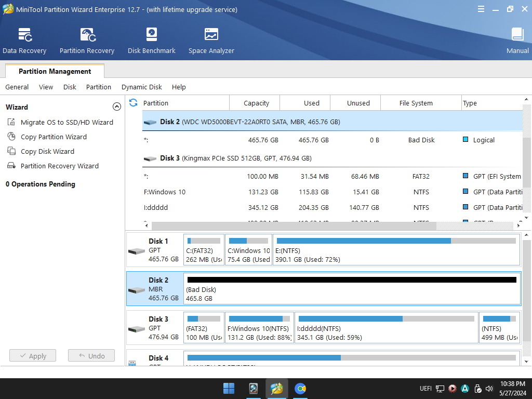Select the I:ddddd partition row
The image size is (532, 399).
pos(332,208)
